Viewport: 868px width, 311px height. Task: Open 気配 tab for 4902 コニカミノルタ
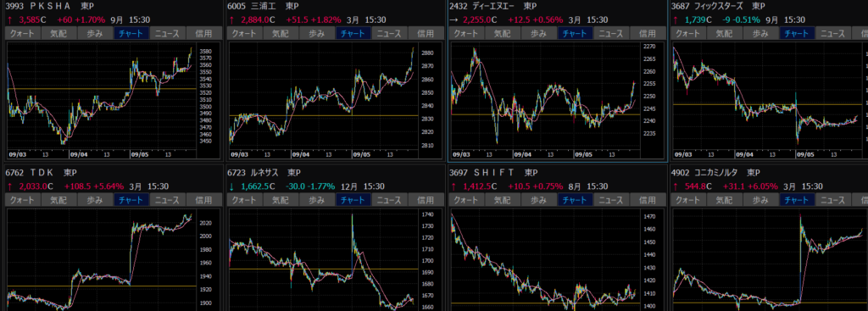click(726, 200)
